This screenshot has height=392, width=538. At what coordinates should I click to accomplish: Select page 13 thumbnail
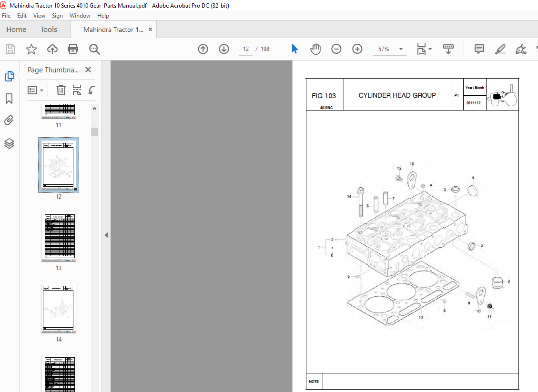coord(59,237)
